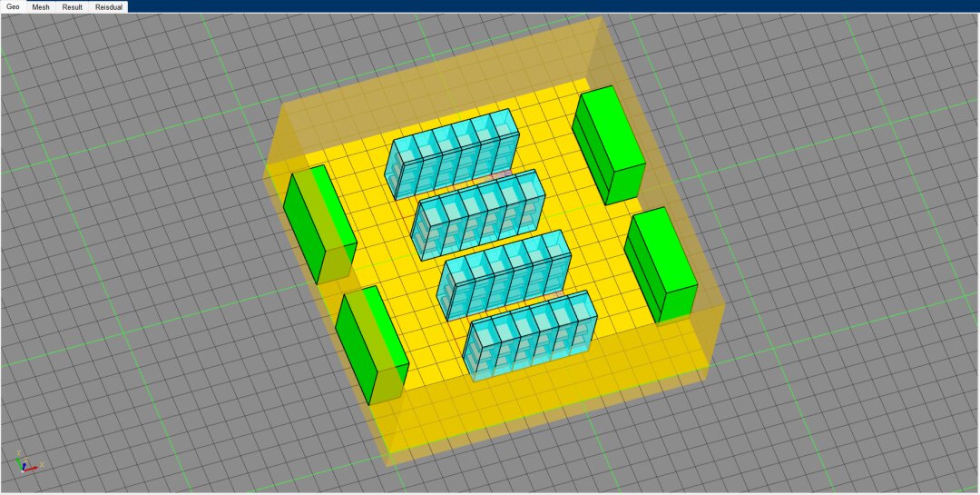Select the third row of cyan racks
This screenshot has height=495, width=980.
(504, 275)
